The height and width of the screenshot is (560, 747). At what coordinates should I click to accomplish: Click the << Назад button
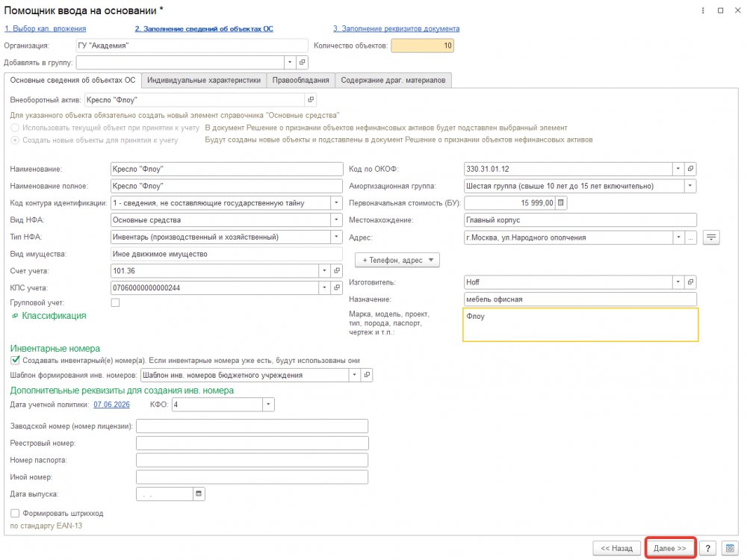[x=616, y=549]
